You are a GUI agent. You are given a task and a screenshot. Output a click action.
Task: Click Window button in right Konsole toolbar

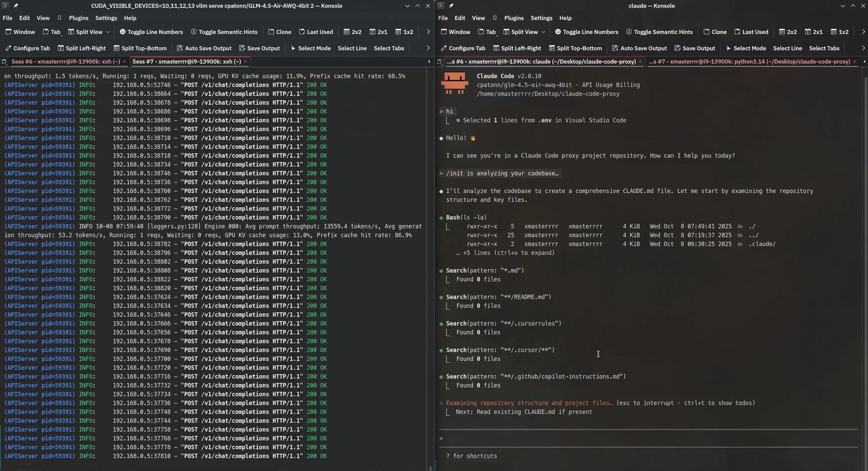pos(455,32)
